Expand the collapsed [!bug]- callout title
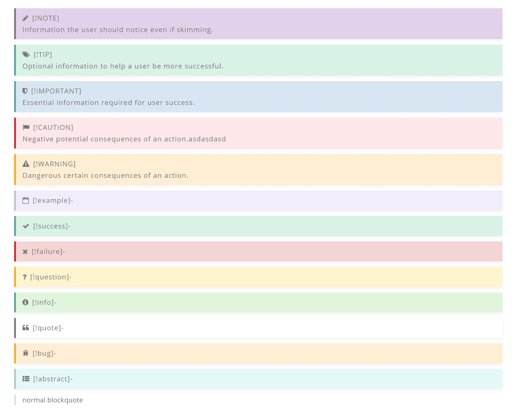 click(x=44, y=353)
